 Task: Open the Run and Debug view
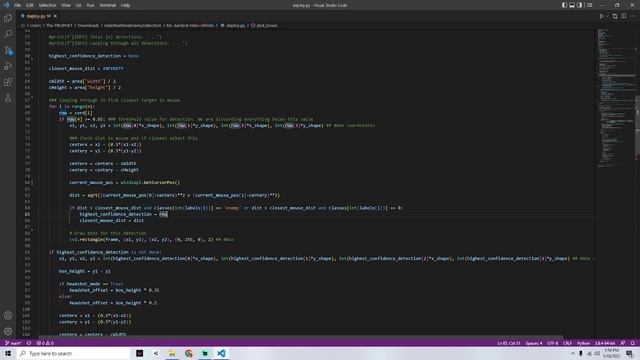coord(8,66)
